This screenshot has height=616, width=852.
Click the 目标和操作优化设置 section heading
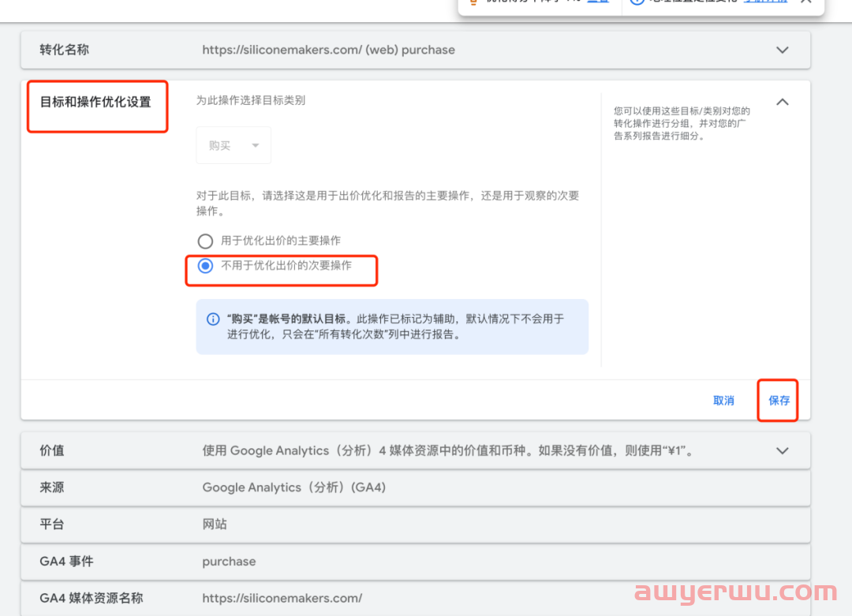point(95,102)
